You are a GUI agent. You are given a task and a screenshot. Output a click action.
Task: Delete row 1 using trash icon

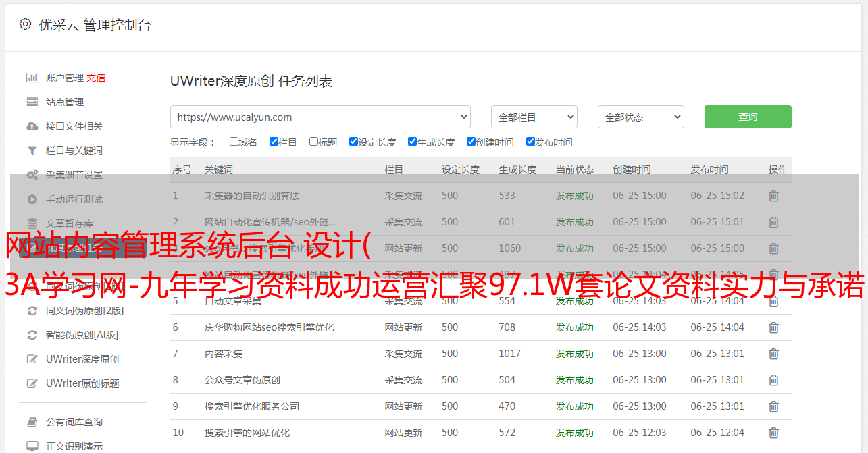(x=773, y=196)
